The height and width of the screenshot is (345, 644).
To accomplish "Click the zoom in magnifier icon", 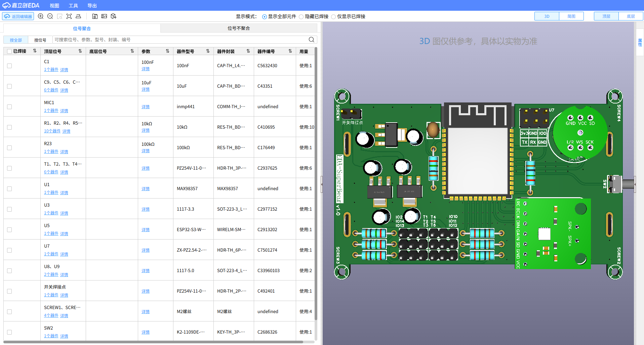I will (41, 16).
